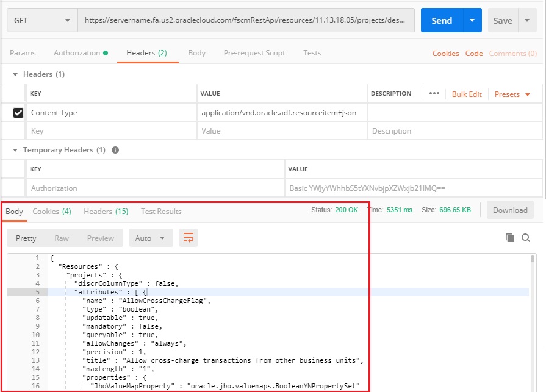
Task: Switch response view to Raw
Action: point(61,238)
